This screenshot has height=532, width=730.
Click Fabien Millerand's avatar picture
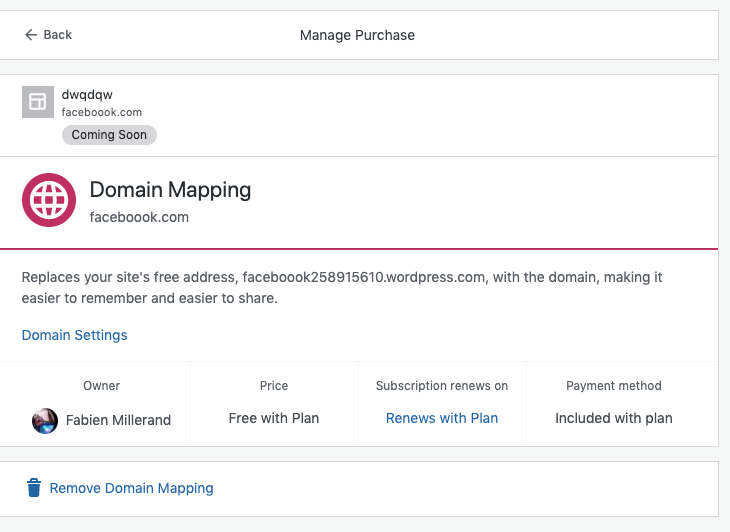pyautogui.click(x=45, y=420)
